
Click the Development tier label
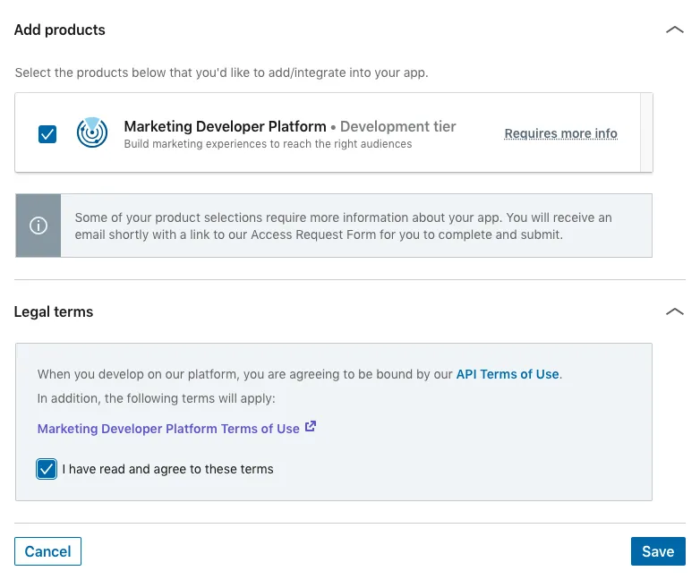398,126
